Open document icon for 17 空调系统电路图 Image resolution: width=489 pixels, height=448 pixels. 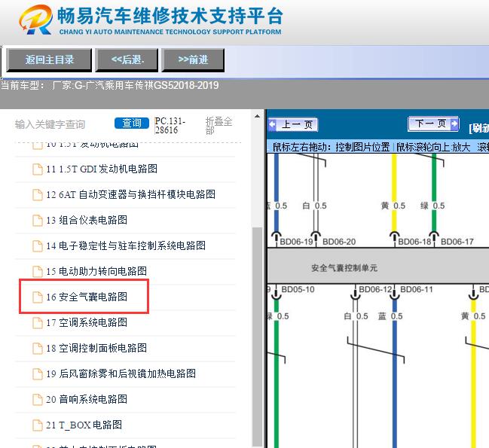[x=38, y=323]
